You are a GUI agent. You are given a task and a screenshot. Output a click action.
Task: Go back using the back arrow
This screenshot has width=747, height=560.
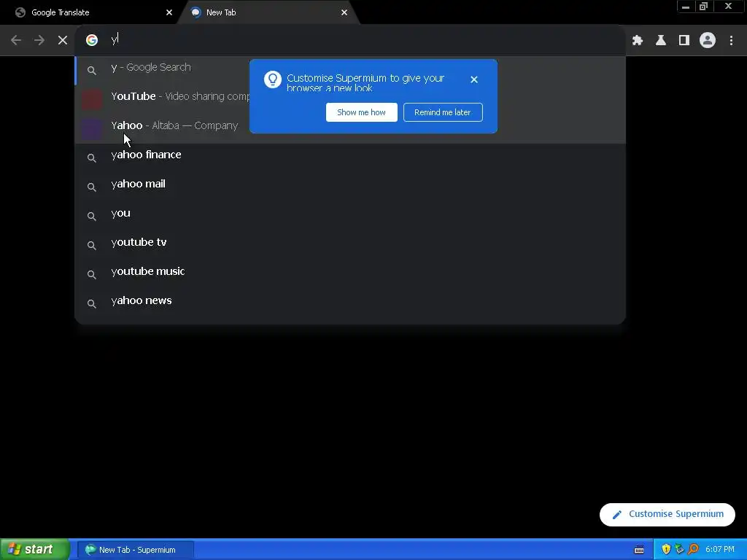coord(16,40)
